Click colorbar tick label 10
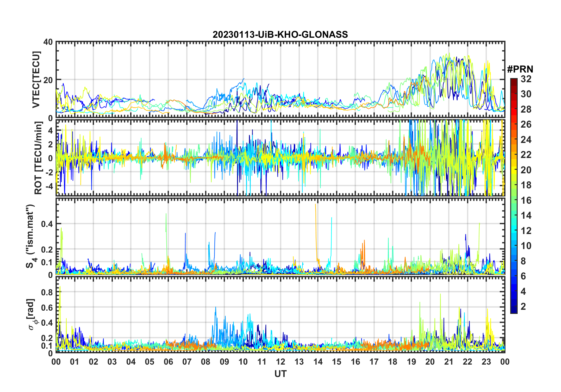This screenshot has width=561, height=392. coord(526,246)
